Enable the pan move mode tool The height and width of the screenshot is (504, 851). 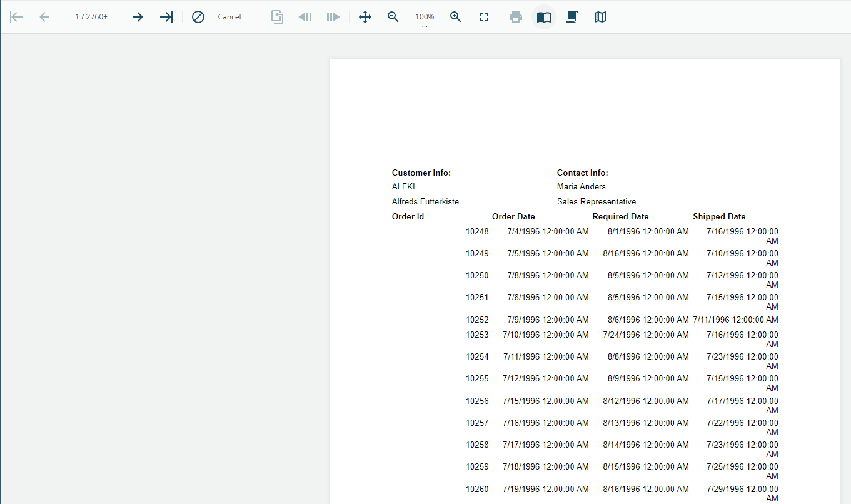click(x=365, y=17)
